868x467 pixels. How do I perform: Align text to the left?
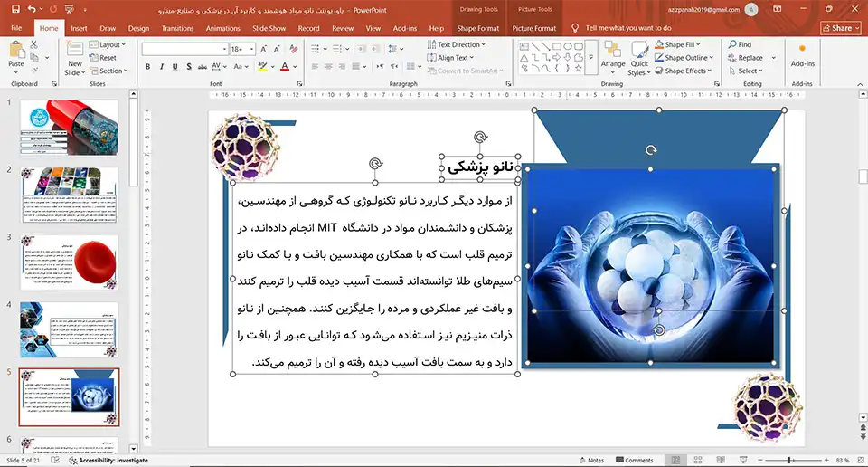[x=315, y=66]
